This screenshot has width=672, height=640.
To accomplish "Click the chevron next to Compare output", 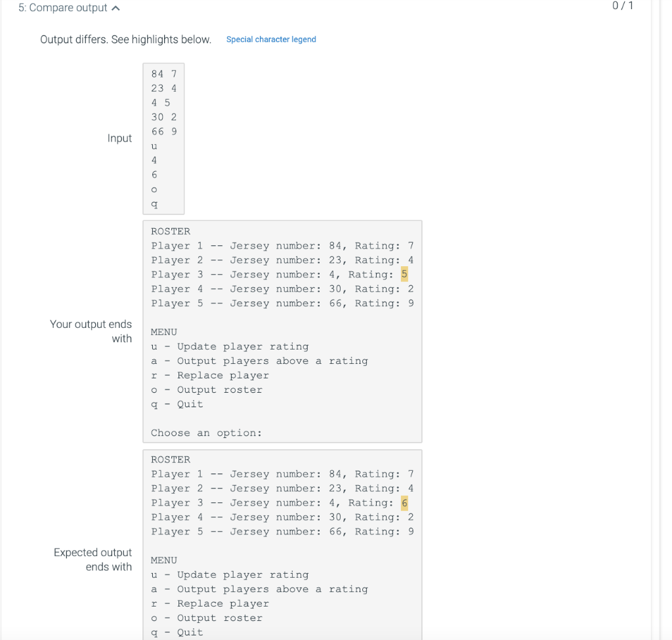I will 114,7.
